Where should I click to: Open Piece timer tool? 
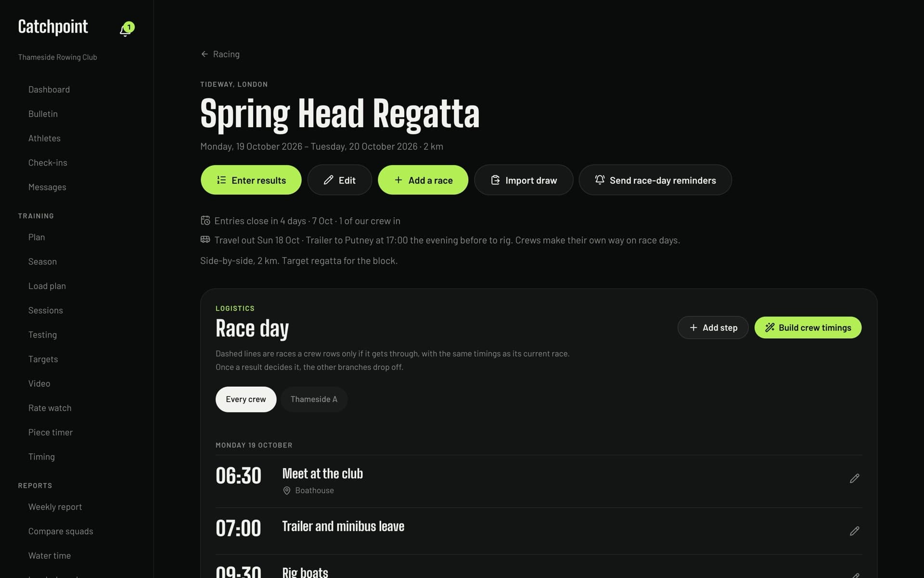click(51, 433)
